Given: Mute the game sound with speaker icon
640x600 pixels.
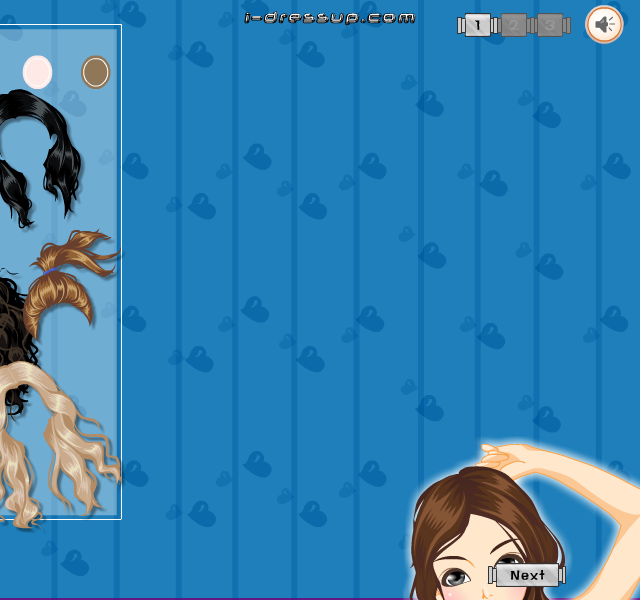Looking at the screenshot, I should pyautogui.click(x=604, y=24).
